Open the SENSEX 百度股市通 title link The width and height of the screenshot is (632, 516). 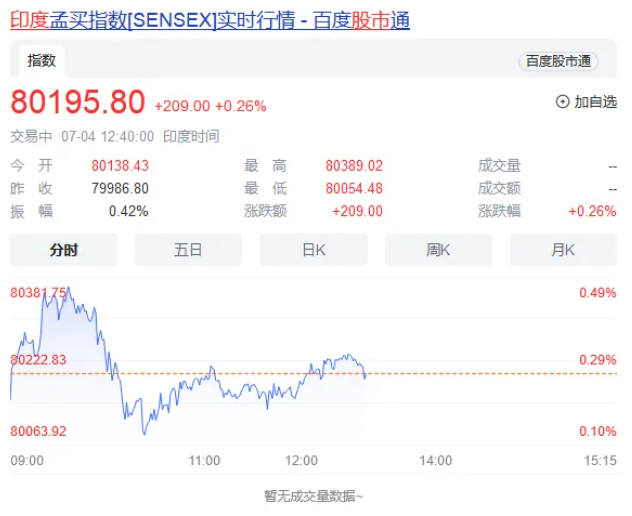tap(210, 20)
